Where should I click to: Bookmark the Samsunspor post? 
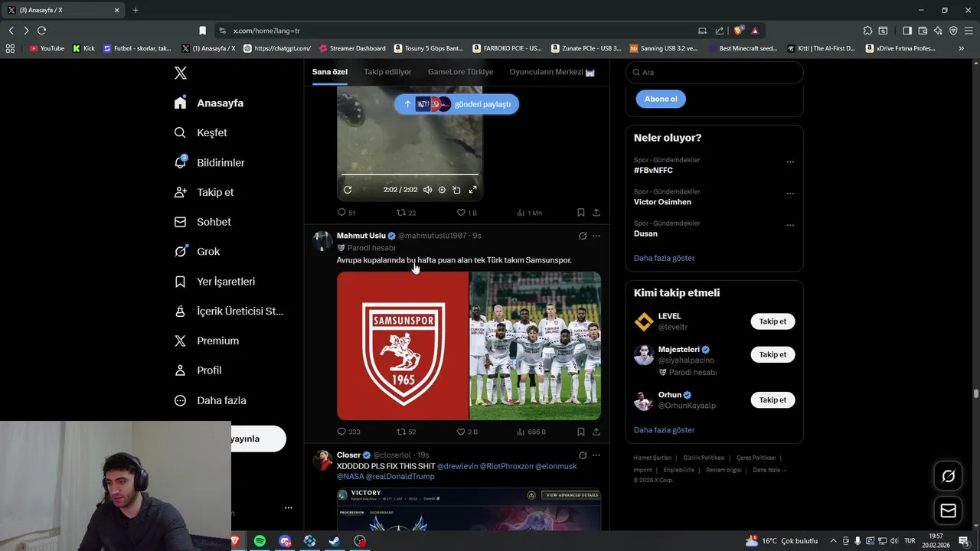coord(581,432)
